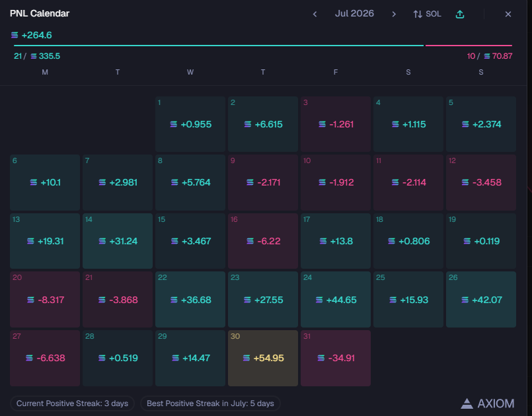Click the PNL Calendar title
Image resolution: width=532 pixels, height=416 pixels.
click(40, 13)
